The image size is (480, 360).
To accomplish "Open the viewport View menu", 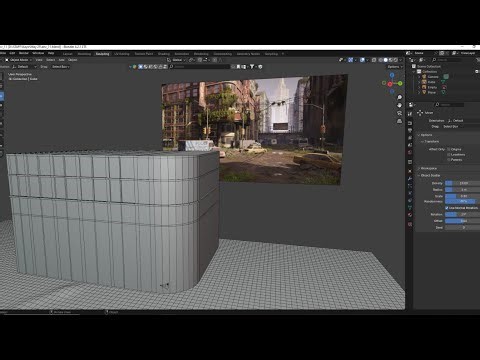I will (39, 60).
